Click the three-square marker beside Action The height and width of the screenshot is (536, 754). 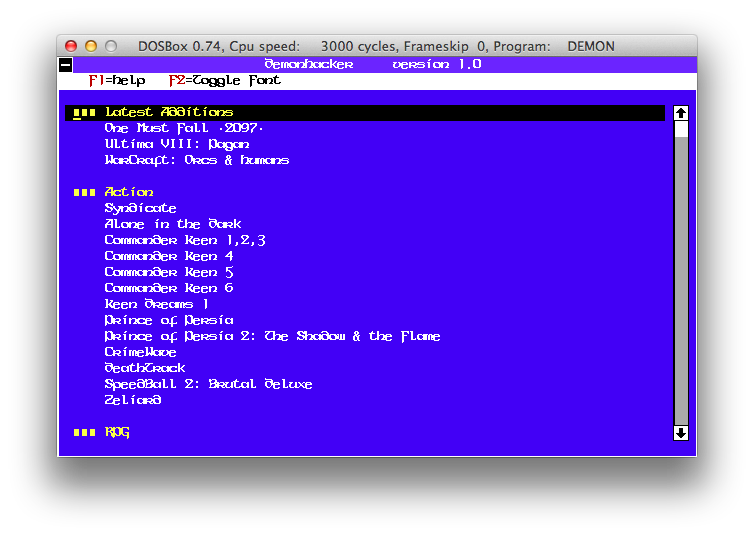[x=84, y=193]
